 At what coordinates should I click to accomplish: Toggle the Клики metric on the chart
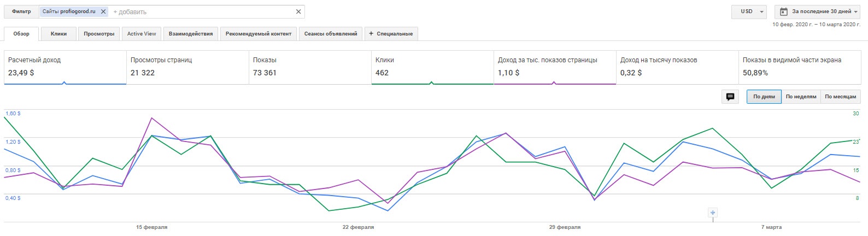coord(432,67)
